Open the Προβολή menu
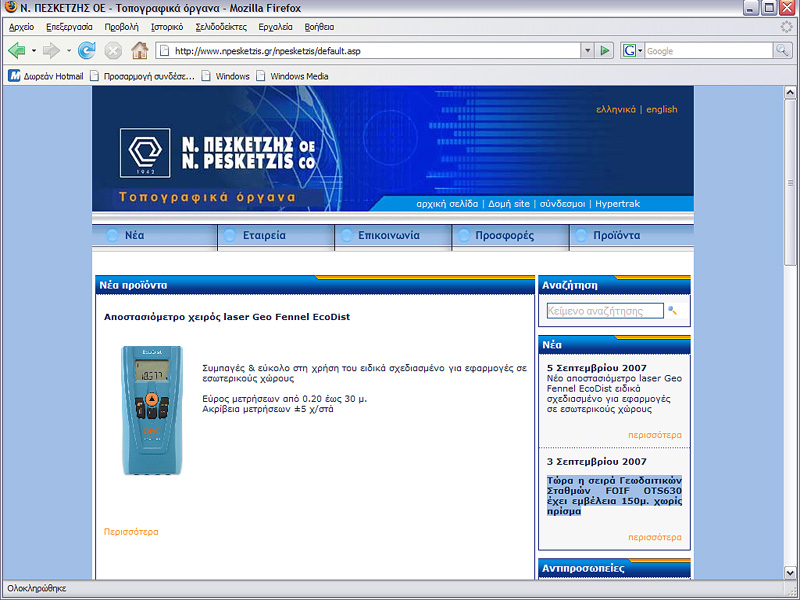Screen dimensions: 800x600 [x=121, y=27]
